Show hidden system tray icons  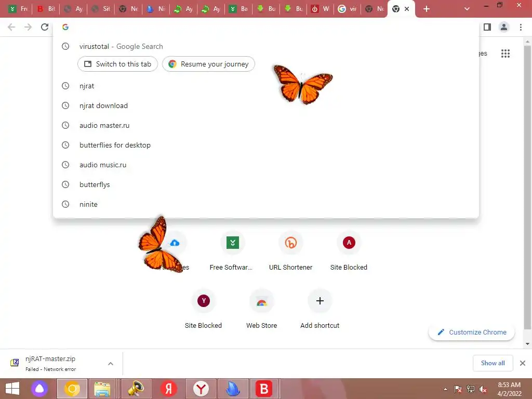(445, 389)
